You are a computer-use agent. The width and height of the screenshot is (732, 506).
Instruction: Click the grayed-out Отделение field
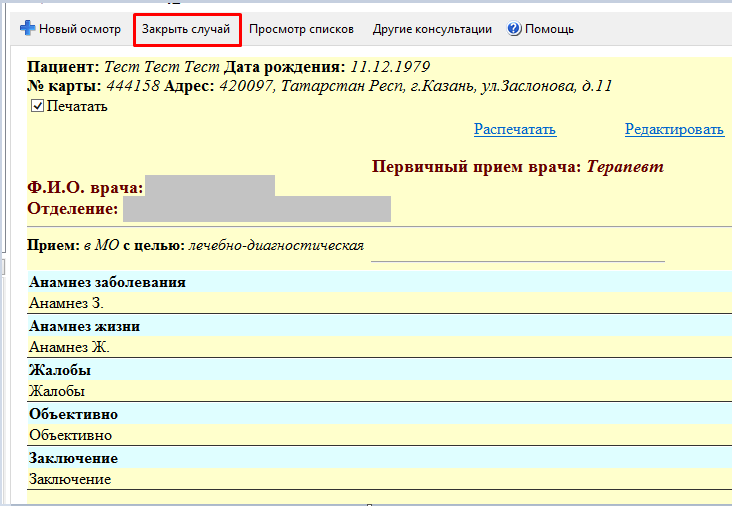[255, 209]
